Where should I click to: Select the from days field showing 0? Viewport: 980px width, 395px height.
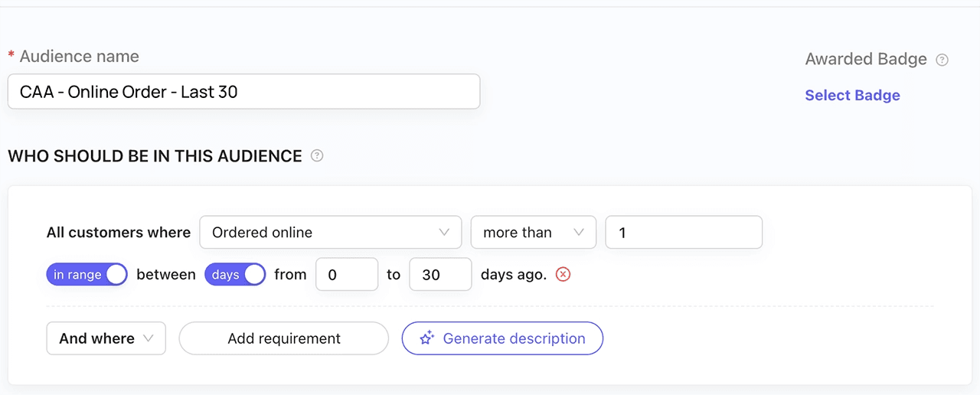coord(347,275)
